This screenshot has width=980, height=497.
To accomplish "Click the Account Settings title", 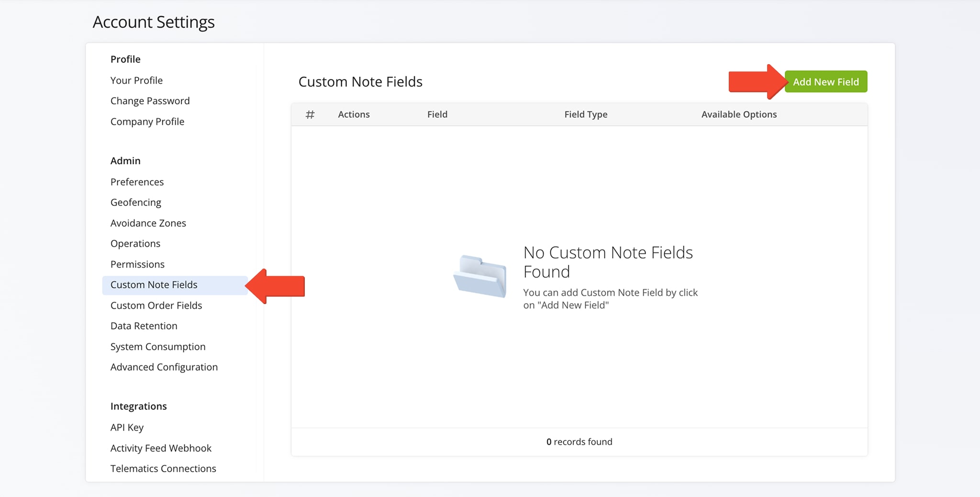I will click(x=154, y=22).
